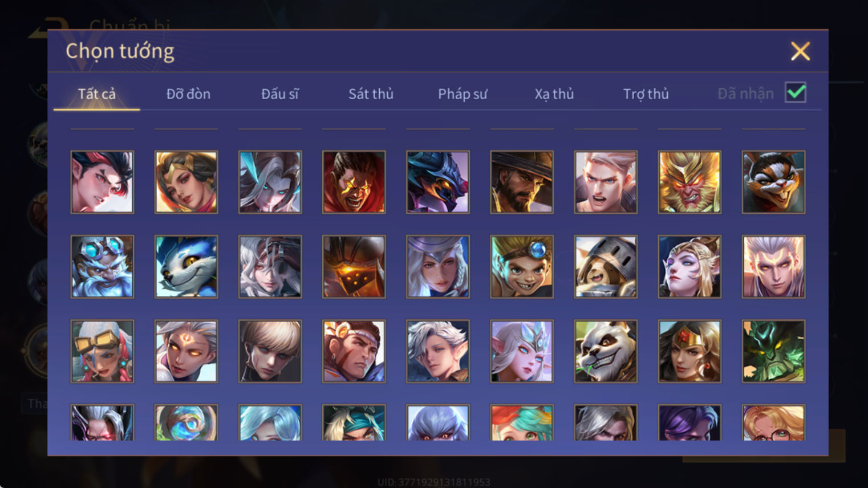Screen dimensions: 868x488
Task: Select the raccoon-like creature hero portrait
Action: [773, 182]
